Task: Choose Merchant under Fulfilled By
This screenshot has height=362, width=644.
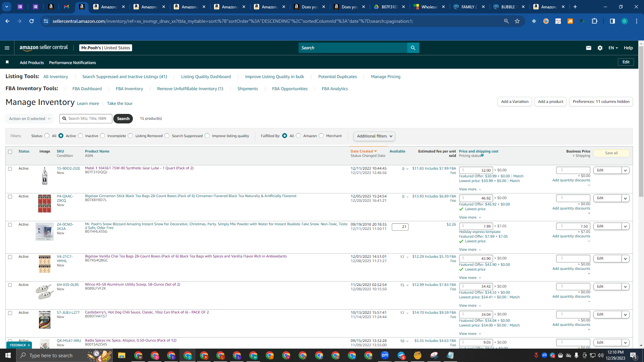Action: tap(321, 136)
